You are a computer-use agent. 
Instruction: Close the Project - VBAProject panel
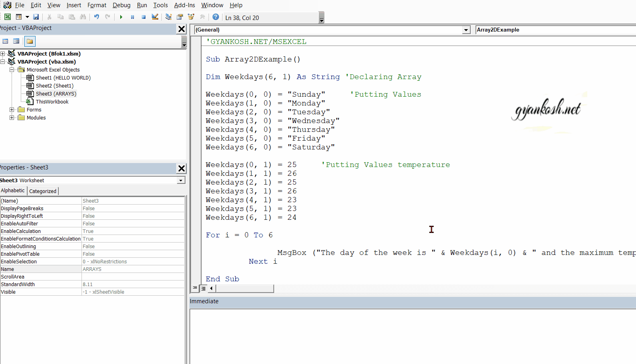pos(181,29)
